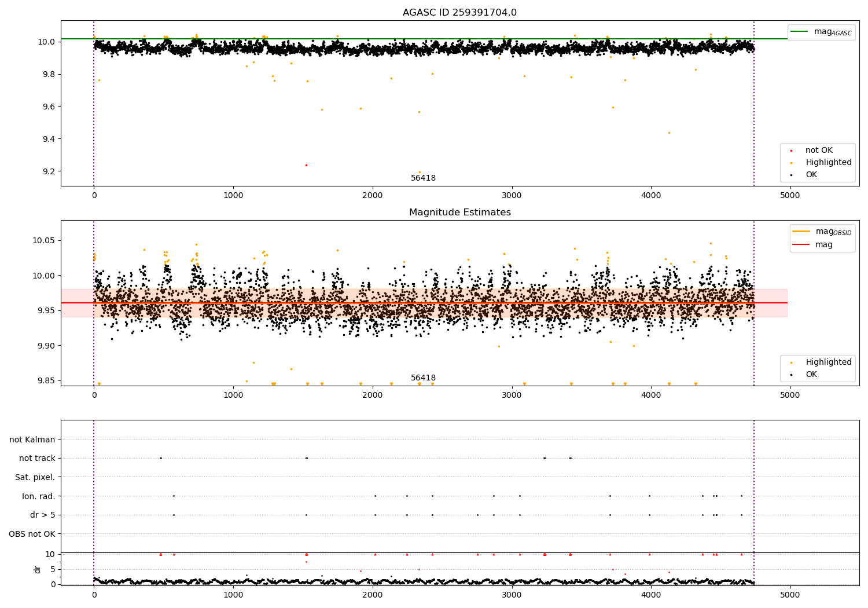The width and height of the screenshot is (868, 608).
Task: Click the 56418 annotation in Magnitude Estimates plot
Action: [x=423, y=378]
